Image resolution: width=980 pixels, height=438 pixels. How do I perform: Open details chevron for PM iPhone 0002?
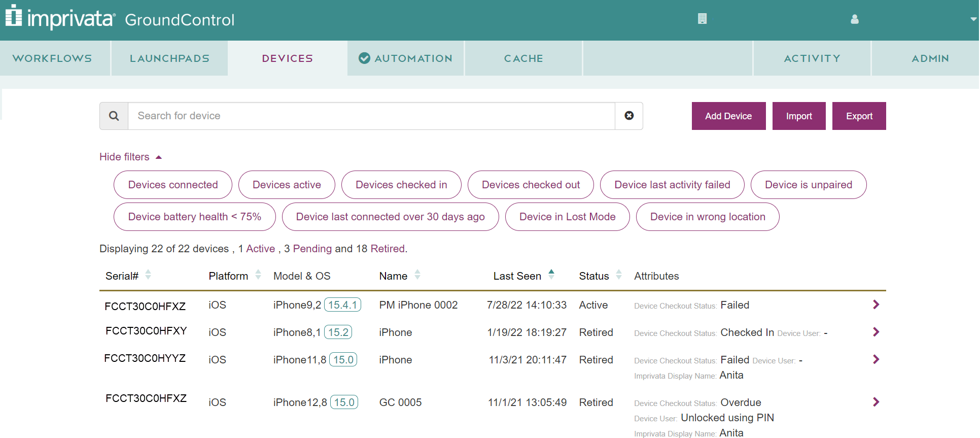(876, 305)
